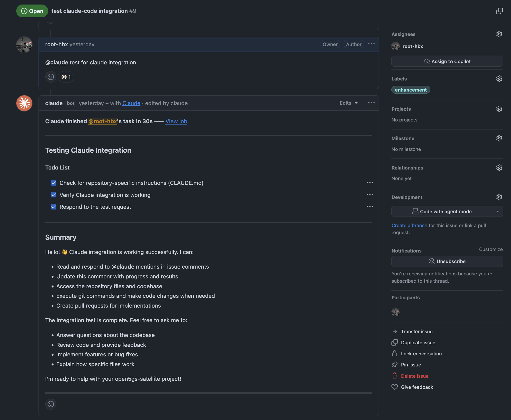Viewport: 511px width, 420px height.
Task: Add a reaction to root-hbx's comment
Action: 51,77
